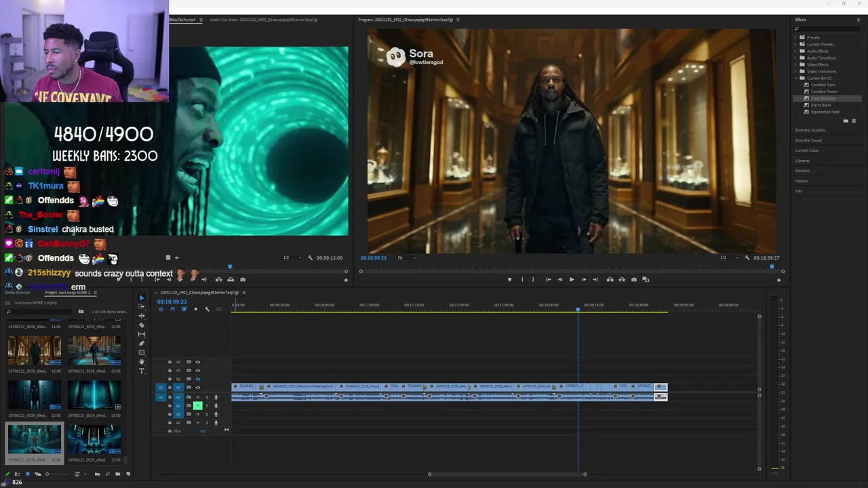This screenshot has width=868, height=488.
Task: Solo the A1 audio track
Action: 207,397
